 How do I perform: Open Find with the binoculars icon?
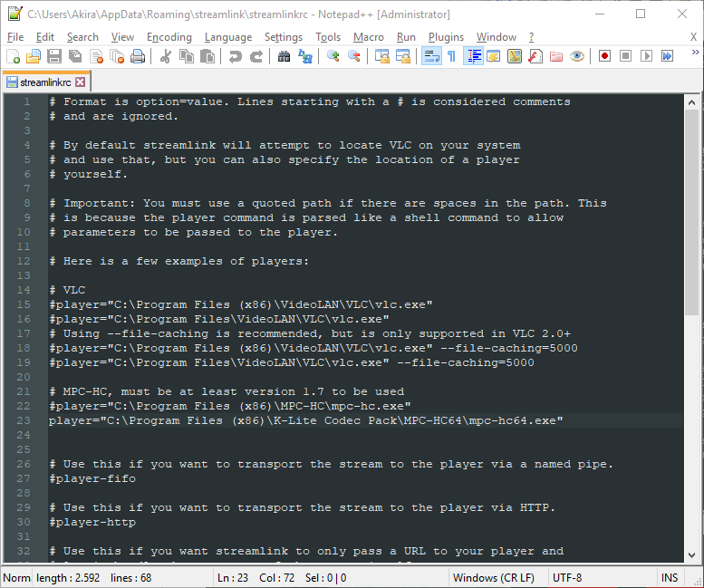click(284, 56)
